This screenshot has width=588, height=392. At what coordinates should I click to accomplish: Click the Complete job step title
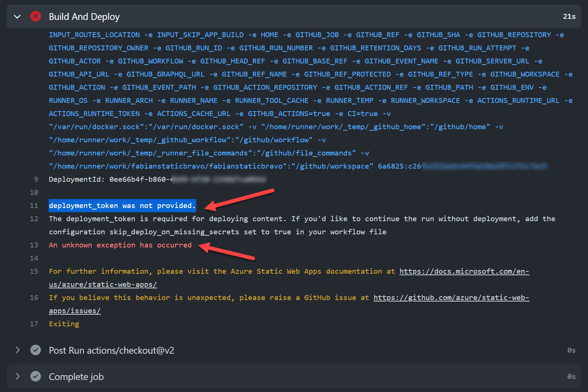(76, 377)
